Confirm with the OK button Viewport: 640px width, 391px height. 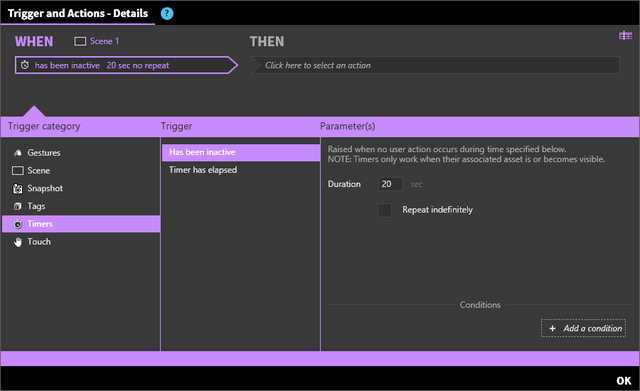tap(623, 381)
